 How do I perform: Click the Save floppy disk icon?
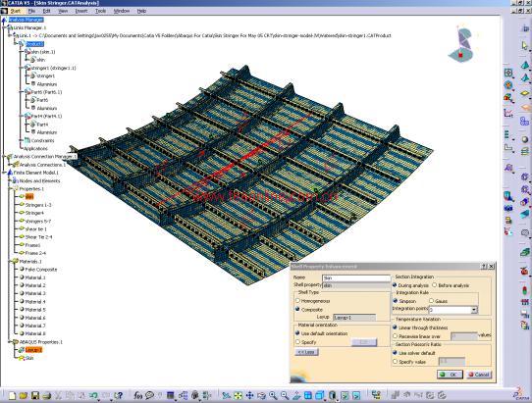(x=35, y=395)
